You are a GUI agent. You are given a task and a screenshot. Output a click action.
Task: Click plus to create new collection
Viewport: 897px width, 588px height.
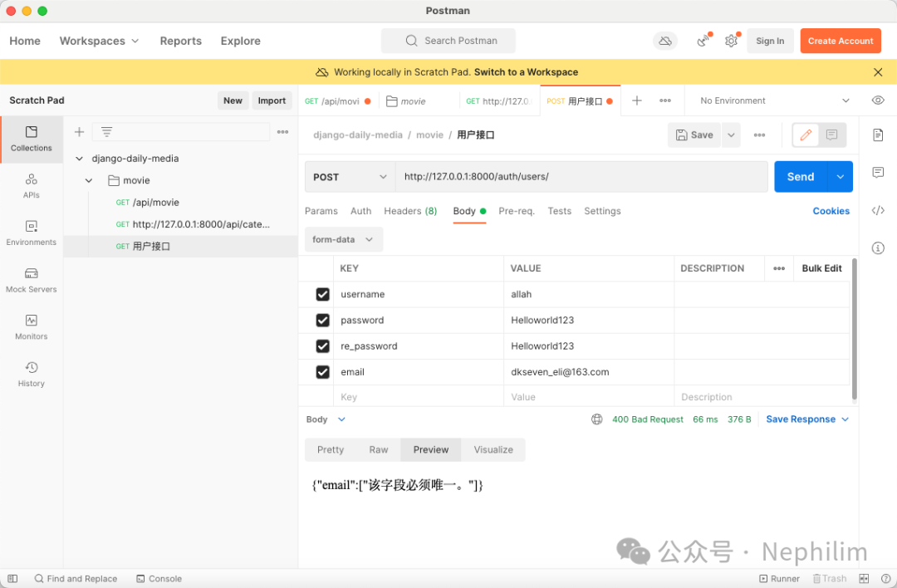80,132
